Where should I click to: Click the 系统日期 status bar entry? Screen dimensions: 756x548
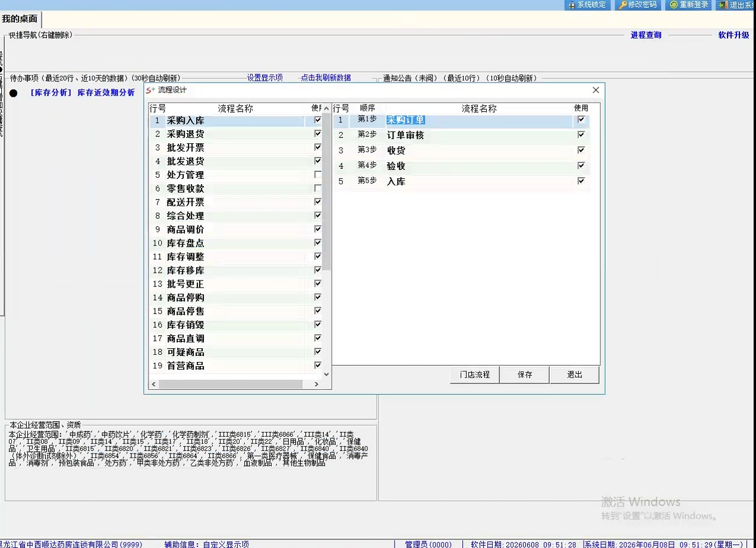click(663, 544)
